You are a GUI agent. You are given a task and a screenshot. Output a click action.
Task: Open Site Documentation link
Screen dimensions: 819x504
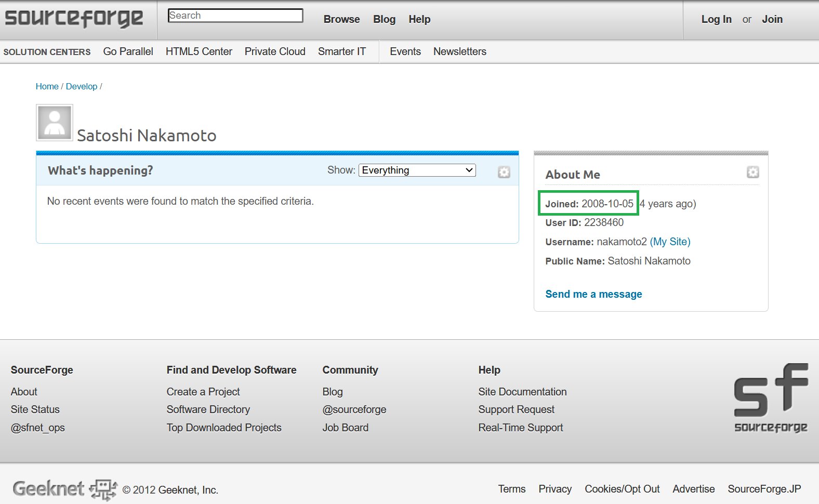coord(522,392)
